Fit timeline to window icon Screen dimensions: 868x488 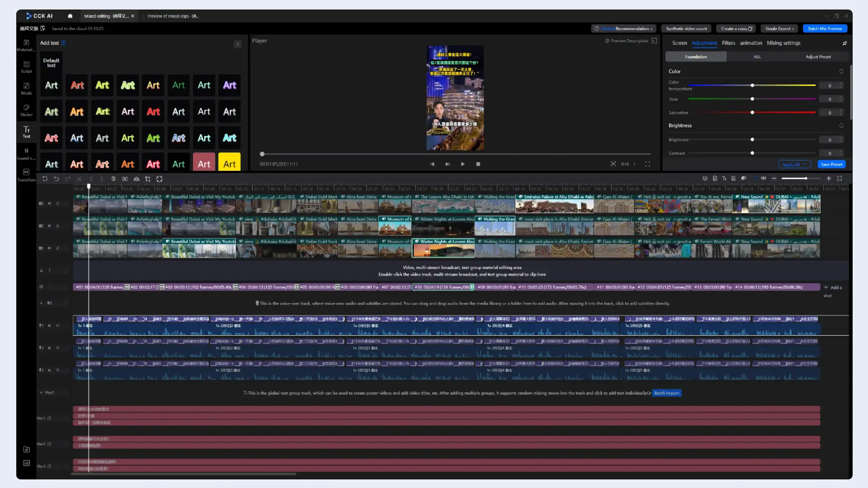[840, 178]
